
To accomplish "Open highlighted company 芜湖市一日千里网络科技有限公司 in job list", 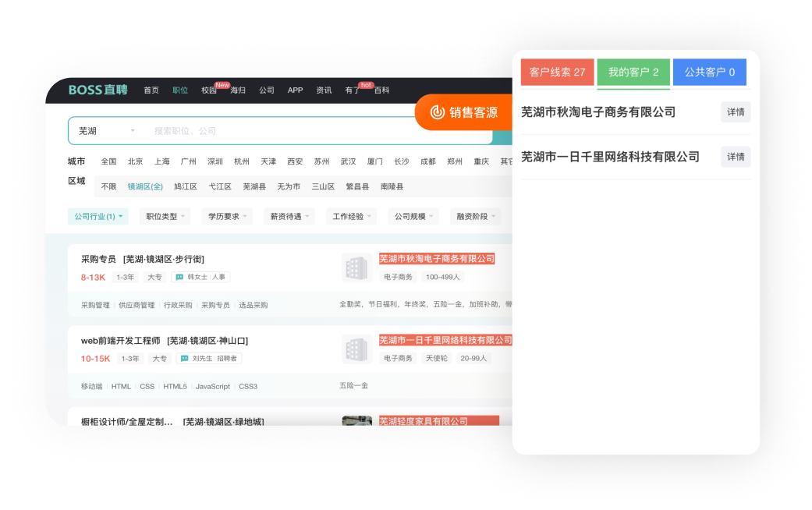I will coord(446,340).
